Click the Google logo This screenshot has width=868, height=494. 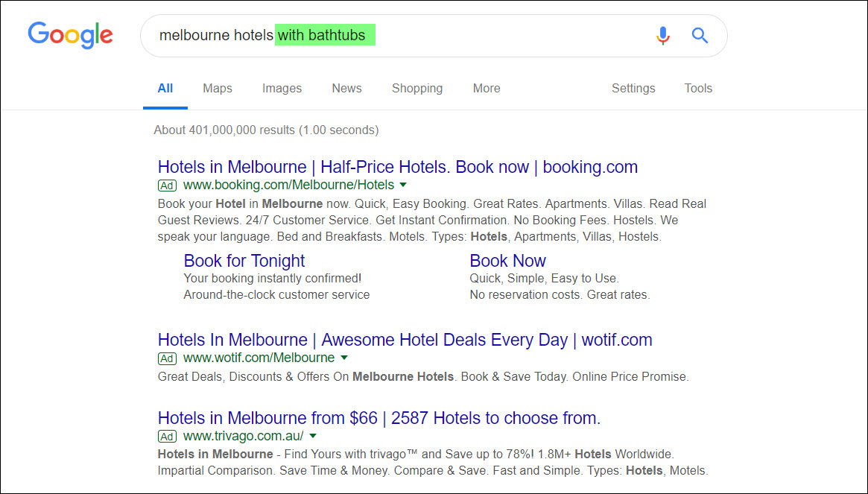tap(70, 36)
